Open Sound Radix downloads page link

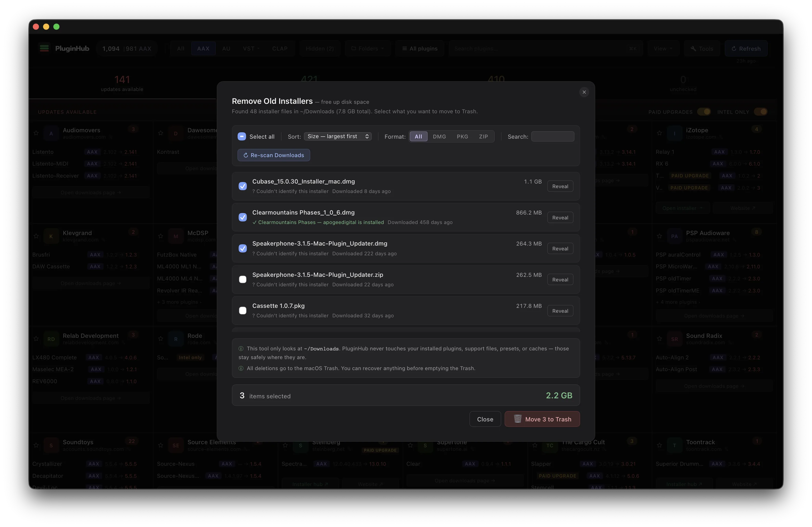pyautogui.click(x=714, y=386)
